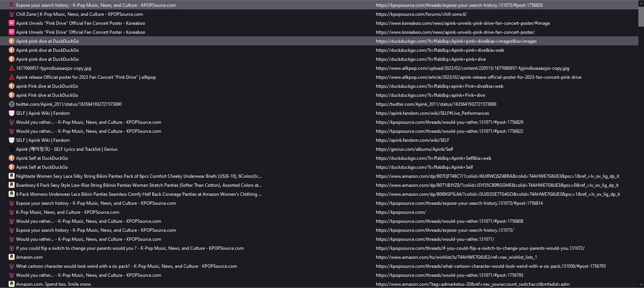Click the globe icon beside twitter.com/Apink_2011 entry

coord(12,104)
